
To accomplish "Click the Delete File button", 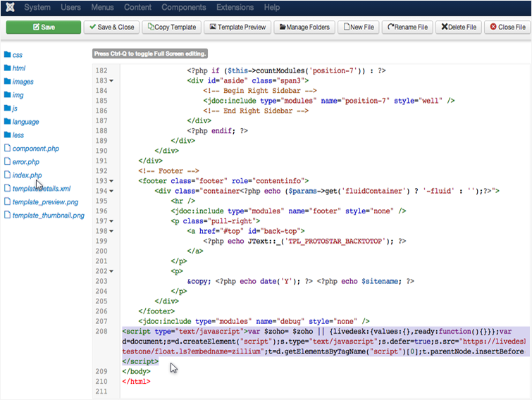I will 460,27.
